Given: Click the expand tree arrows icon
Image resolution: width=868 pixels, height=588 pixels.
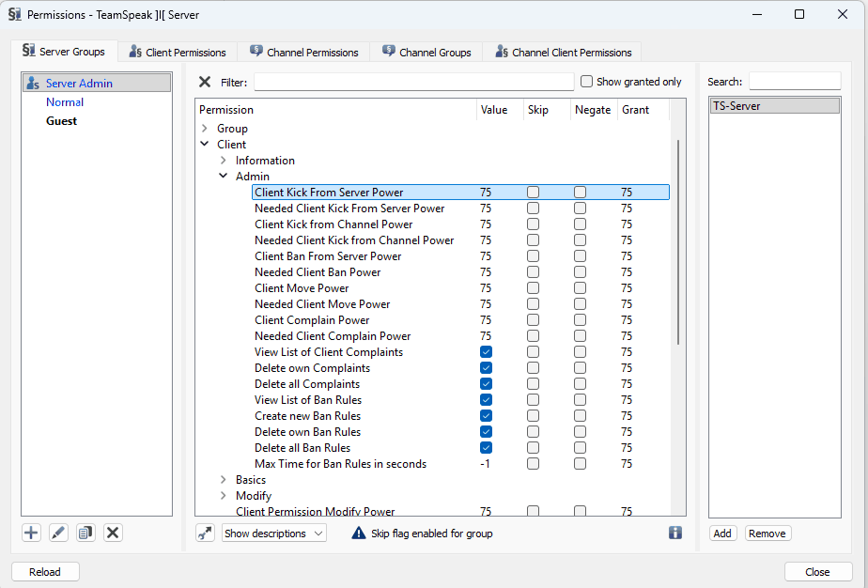Looking at the screenshot, I should tap(206, 534).
